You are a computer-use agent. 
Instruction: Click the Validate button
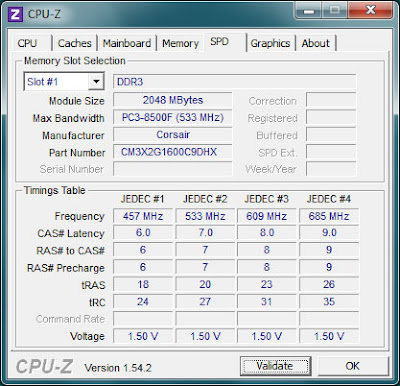[275, 366]
